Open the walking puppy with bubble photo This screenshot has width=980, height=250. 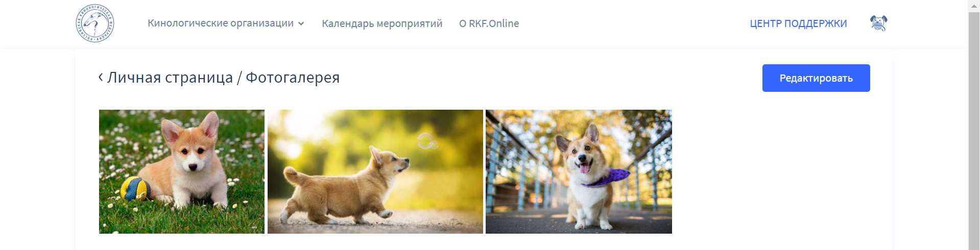click(x=375, y=171)
